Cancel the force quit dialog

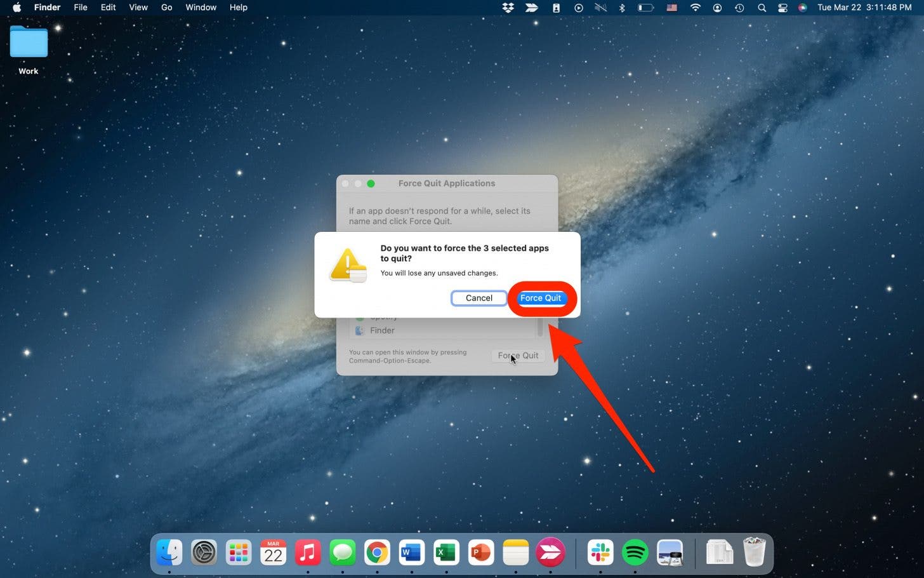point(478,298)
